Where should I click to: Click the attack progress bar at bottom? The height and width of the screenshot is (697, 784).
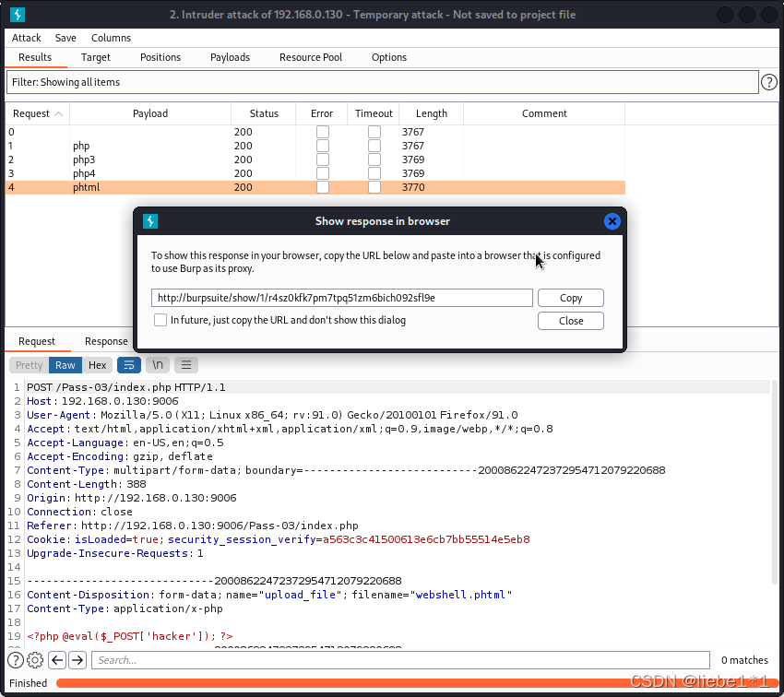[418, 683]
